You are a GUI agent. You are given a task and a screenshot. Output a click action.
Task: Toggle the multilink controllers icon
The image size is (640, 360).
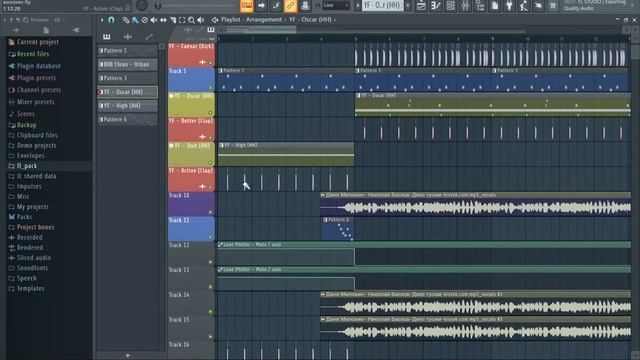pyautogui.click(x=305, y=5)
